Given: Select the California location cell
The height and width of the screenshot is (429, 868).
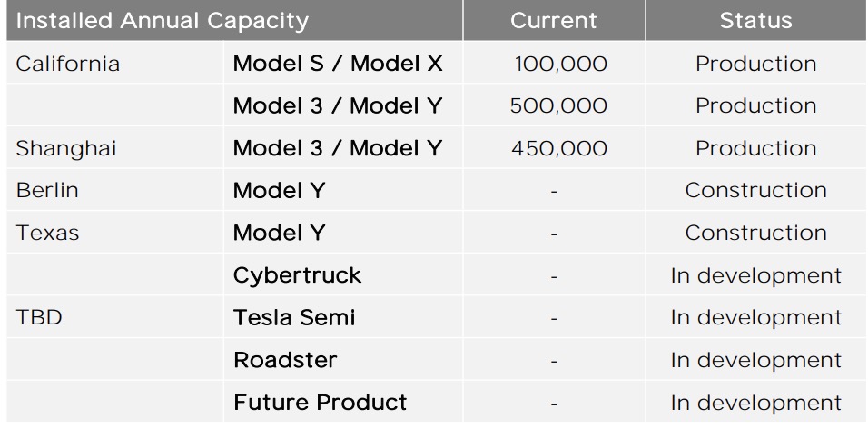Looking at the screenshot, I should point(68,64).
